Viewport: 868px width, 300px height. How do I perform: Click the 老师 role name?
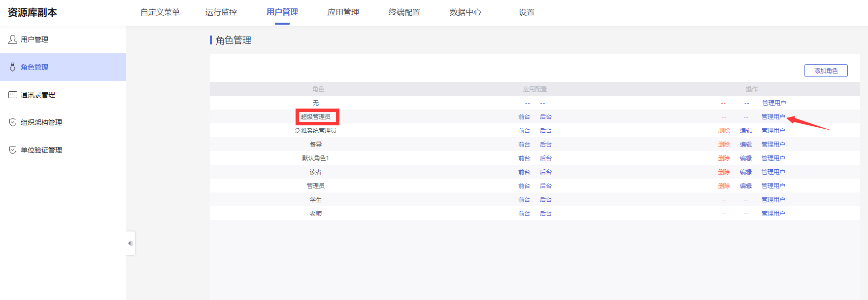click(316, 214)
